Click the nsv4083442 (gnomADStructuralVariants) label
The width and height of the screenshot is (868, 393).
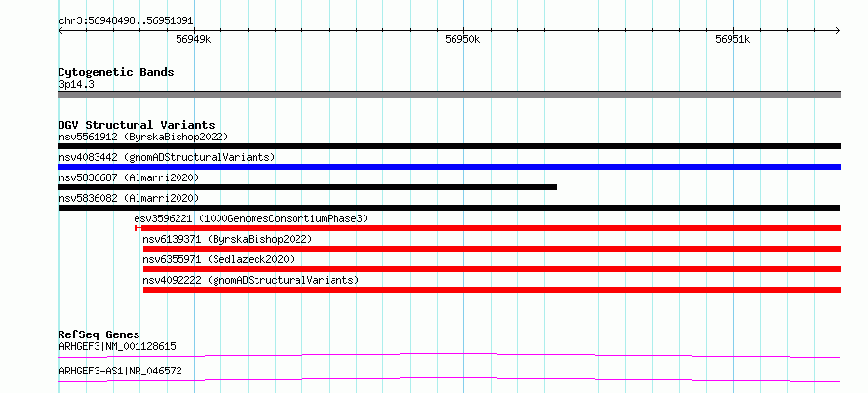[x=167, y=157]
